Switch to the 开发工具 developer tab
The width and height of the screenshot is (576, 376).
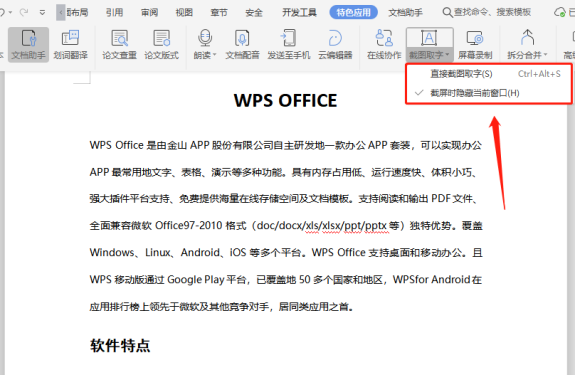[299, 12]
